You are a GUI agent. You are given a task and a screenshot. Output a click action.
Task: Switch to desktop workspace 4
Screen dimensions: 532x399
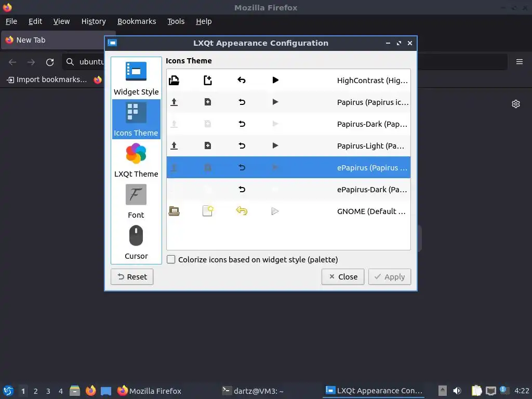61,391
